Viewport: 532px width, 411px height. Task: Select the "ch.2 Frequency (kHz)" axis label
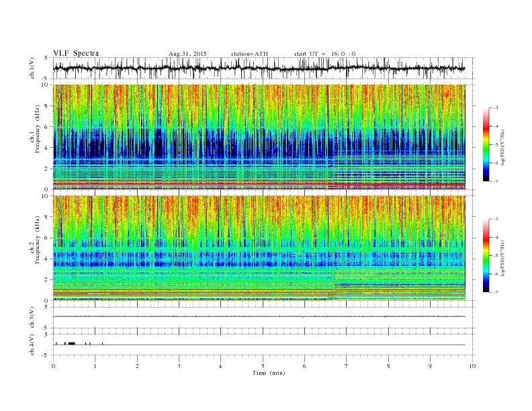[35, 239]
